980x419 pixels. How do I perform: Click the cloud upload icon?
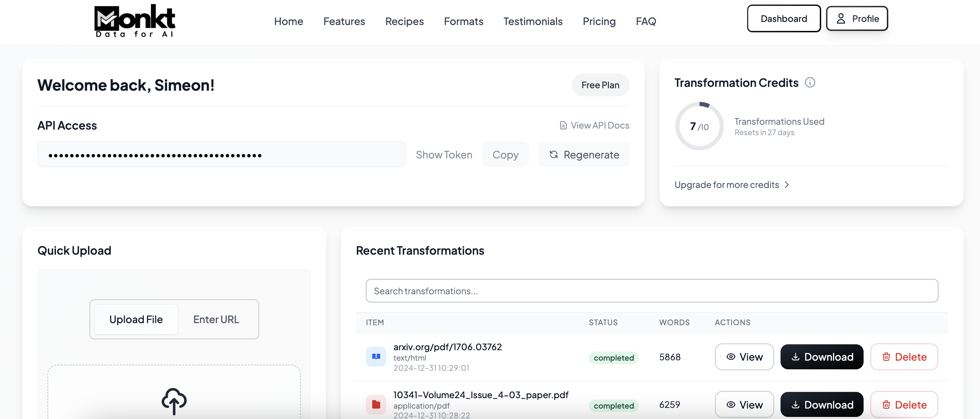(x=174, y=401)
